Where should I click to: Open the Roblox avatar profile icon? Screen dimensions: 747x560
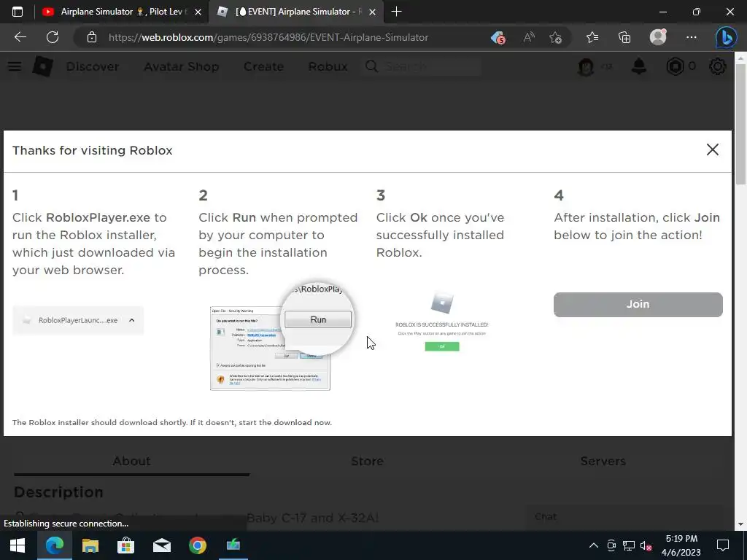586,66
